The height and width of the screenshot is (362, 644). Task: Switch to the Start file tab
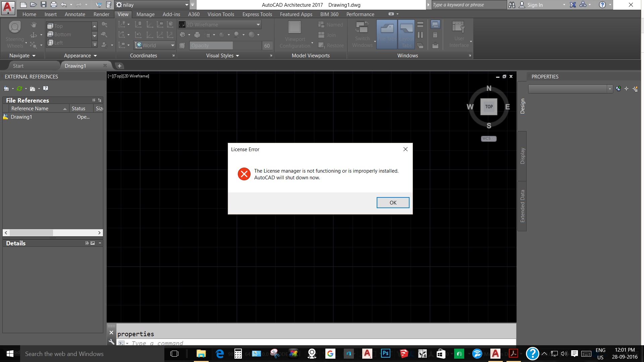(x=18, y=66)
